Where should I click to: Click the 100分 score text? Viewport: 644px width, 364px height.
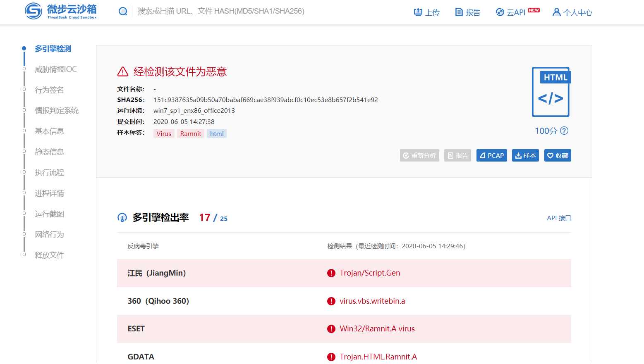[546, 131]
